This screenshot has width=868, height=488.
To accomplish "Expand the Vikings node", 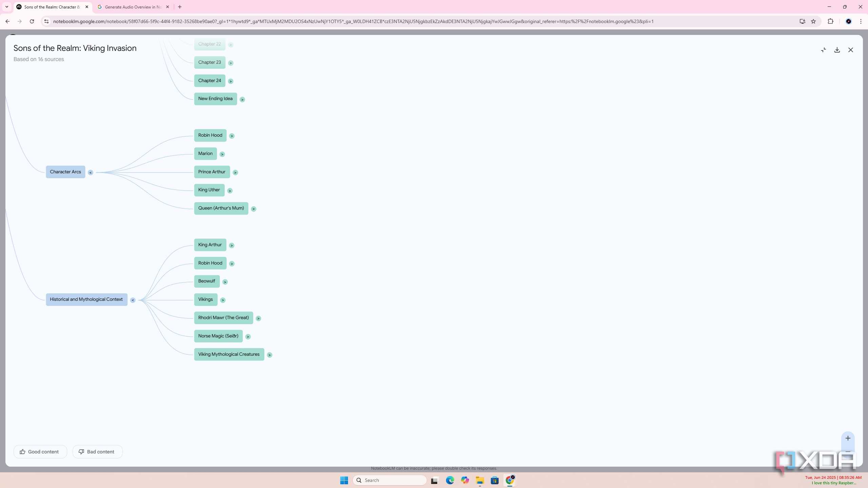I will [x=223, y=300].
